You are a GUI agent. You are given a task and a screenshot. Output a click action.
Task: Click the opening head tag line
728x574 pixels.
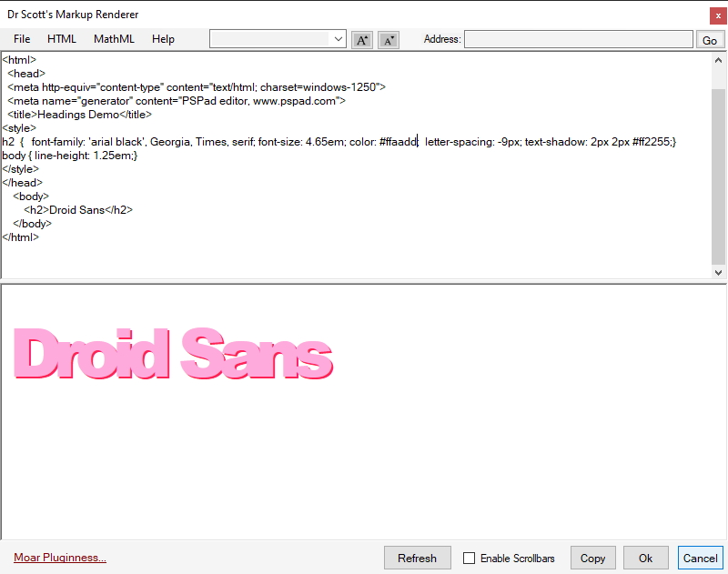point(26,74)
